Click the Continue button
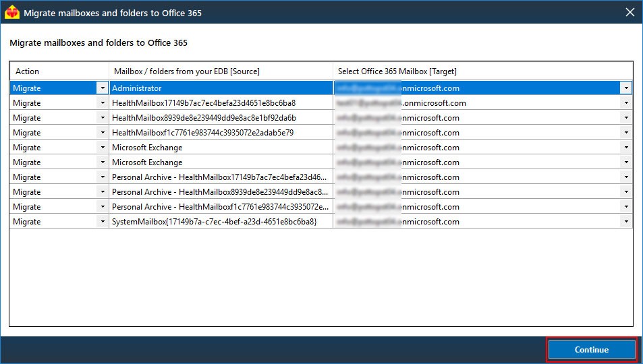This screenshot has height=364, width=643. [x=591, y=350]
